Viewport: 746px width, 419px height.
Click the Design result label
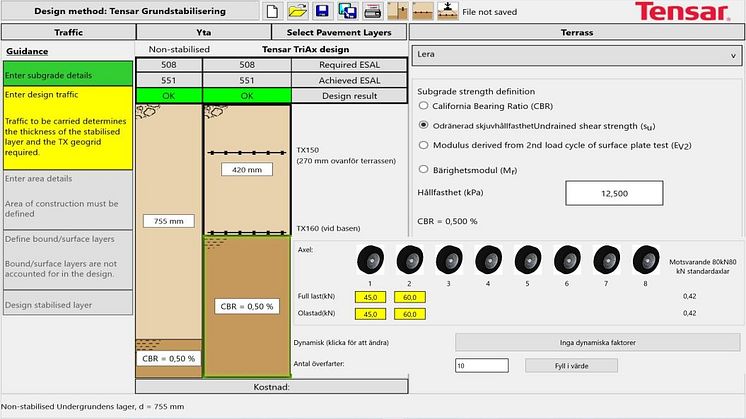coord(349,96)
